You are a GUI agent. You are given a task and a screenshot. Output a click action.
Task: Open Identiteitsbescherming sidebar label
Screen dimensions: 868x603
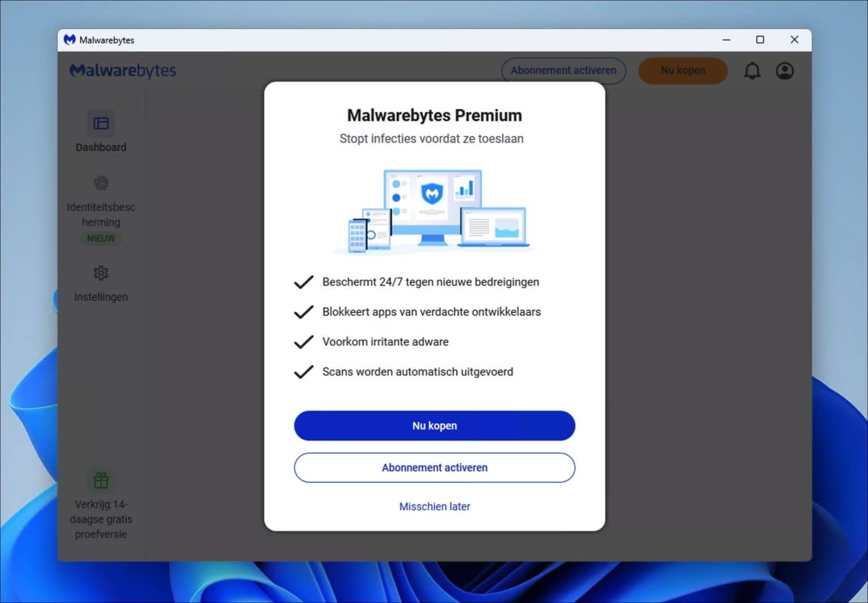coord(101,215)
